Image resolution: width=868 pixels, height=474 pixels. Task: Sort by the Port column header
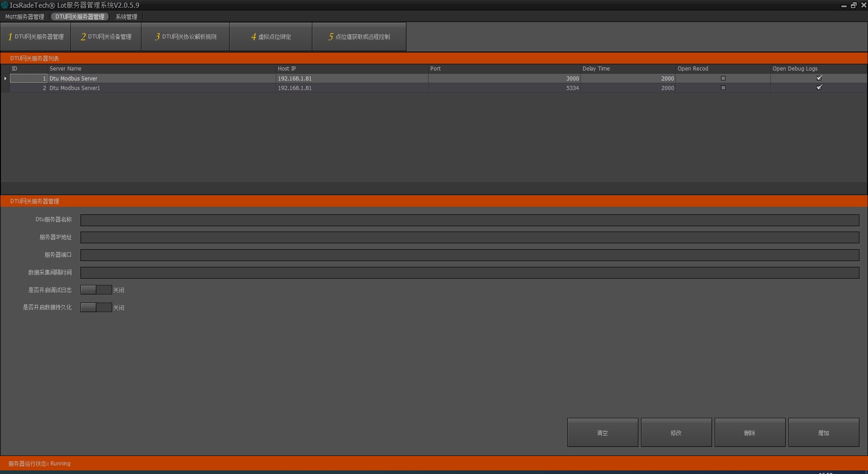click(505, 69)
